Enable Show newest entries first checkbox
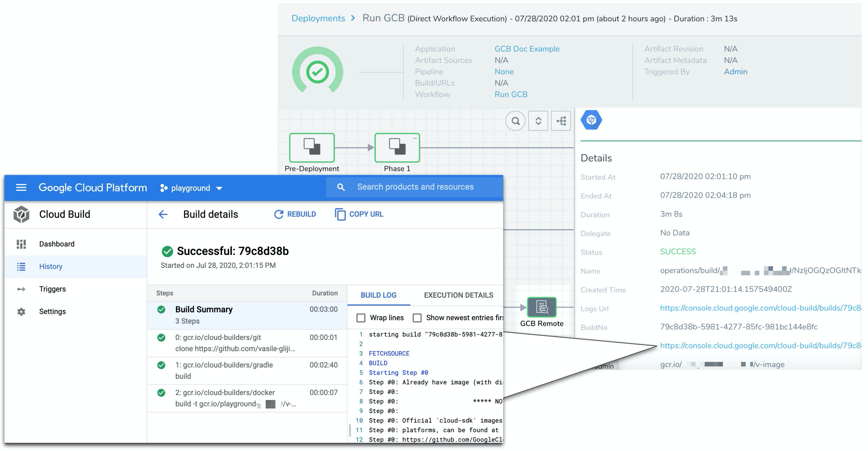The image size is (868, 451). tap(417, 318)
